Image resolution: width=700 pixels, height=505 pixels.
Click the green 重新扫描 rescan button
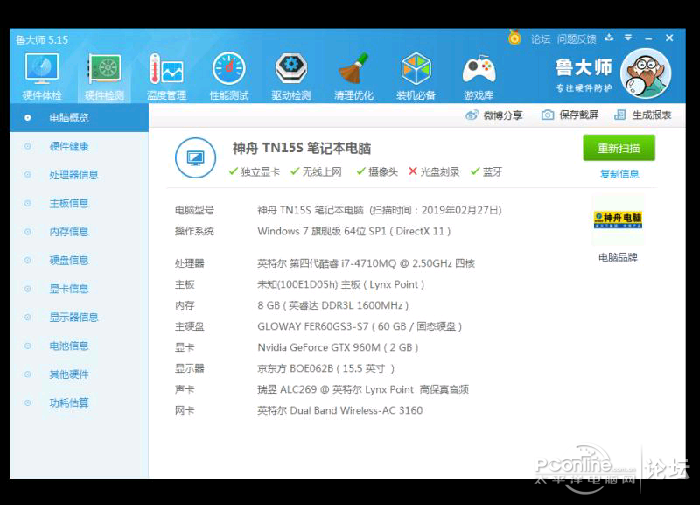(619, 148)
